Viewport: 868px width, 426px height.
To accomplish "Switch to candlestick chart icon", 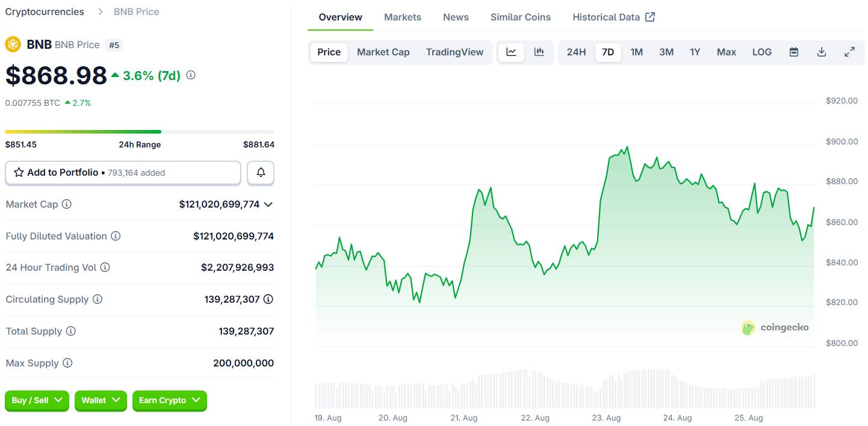I will (x=539, y=52).
